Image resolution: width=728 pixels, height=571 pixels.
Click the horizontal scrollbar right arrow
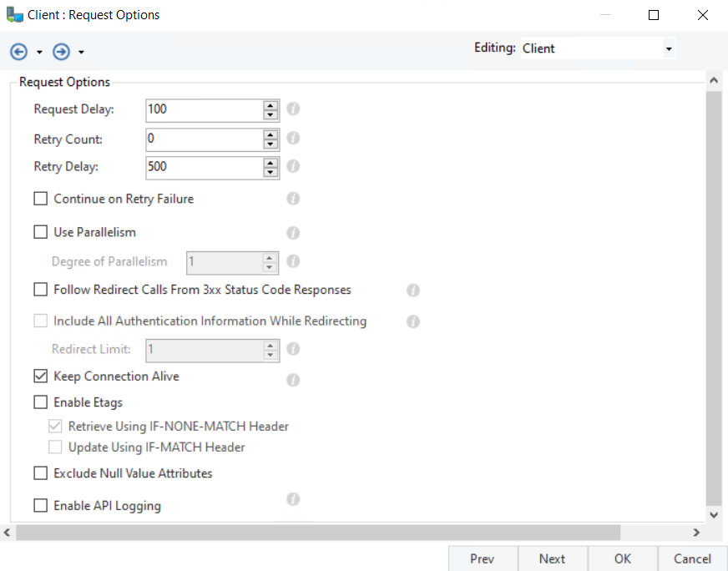coord(695,532)
